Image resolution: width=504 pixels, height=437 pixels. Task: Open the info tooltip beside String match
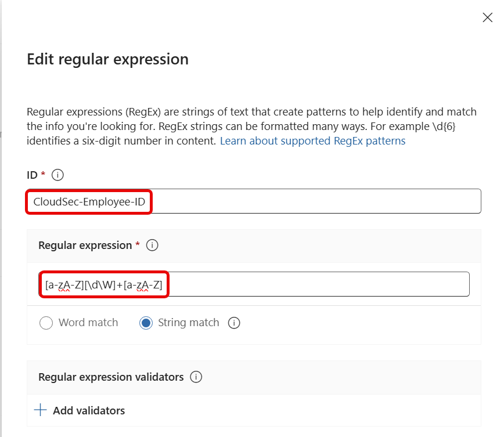pos(234,323)
